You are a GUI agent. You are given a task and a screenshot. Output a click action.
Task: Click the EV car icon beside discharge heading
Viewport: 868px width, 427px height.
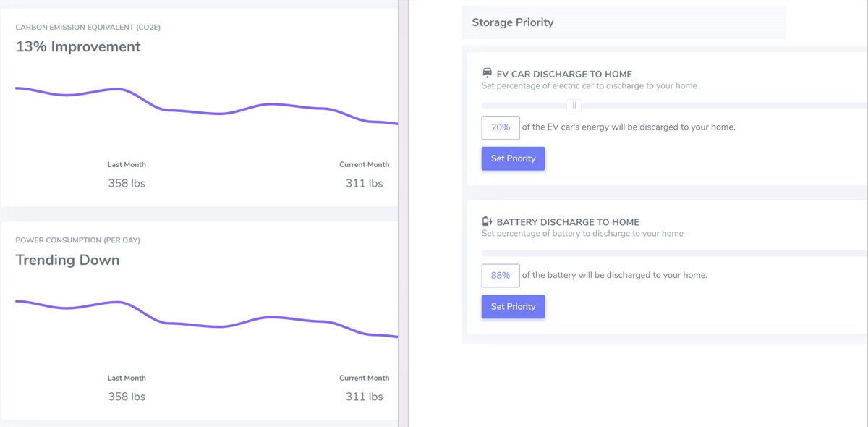coord(487,74)
